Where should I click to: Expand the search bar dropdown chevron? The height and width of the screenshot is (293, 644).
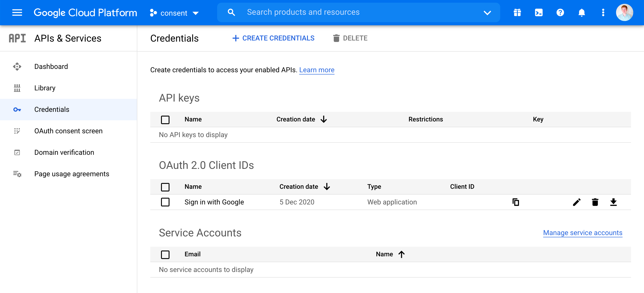487,13
